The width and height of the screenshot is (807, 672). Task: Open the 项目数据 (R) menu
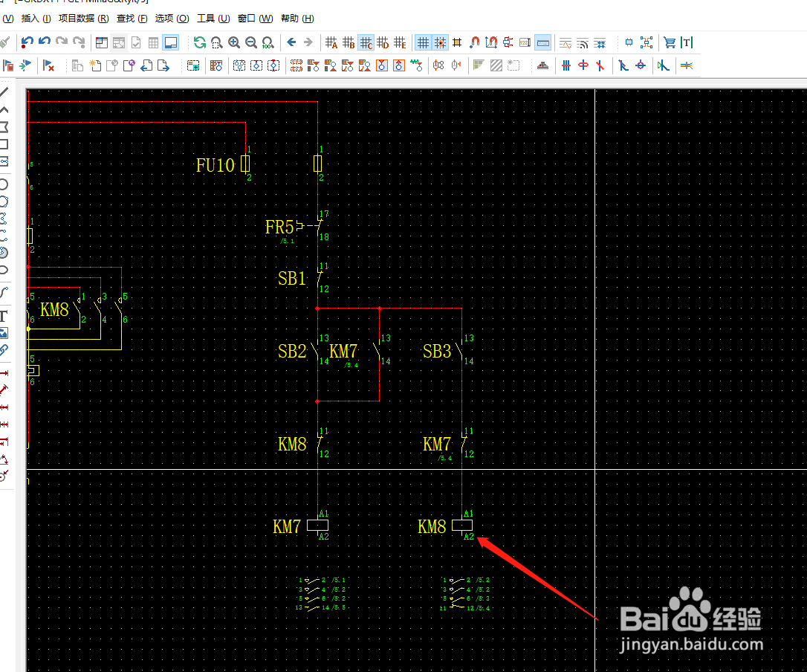(x=83, y=19)
